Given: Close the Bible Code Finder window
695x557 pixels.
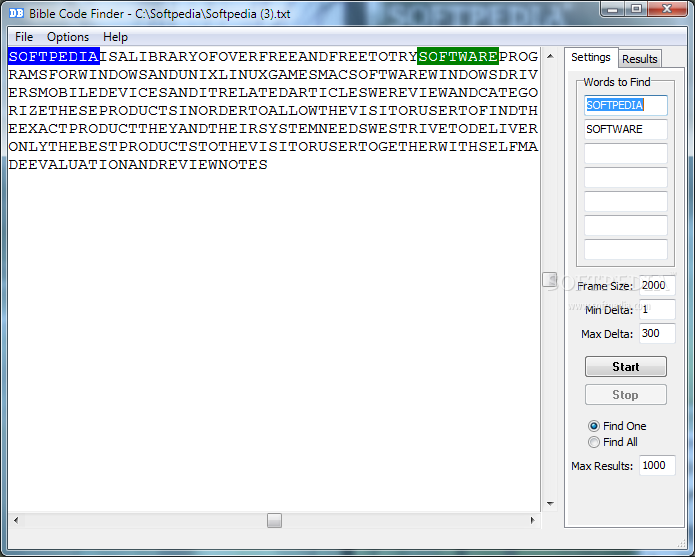Looking at the screenshot, I should (x=667, y=9).
